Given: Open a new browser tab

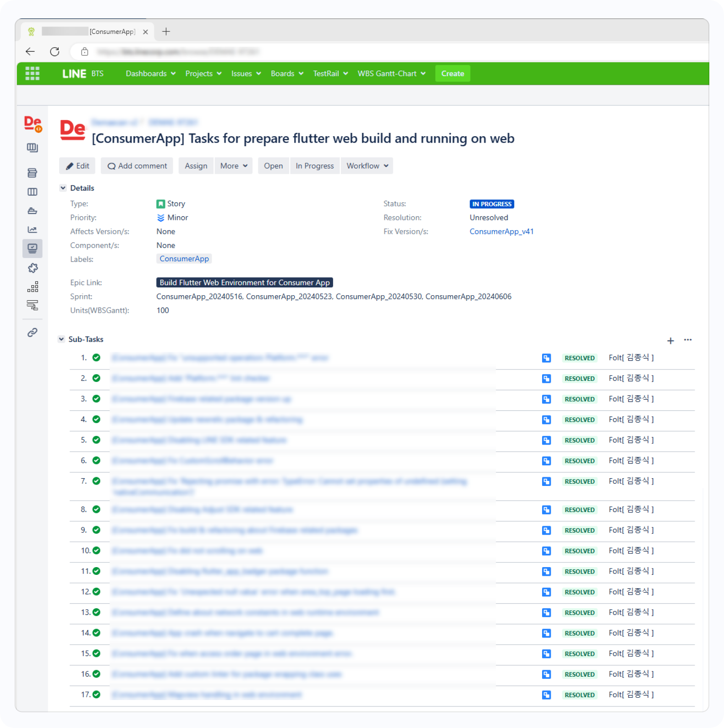Looking at the screenshot, I should click(166, 31).
